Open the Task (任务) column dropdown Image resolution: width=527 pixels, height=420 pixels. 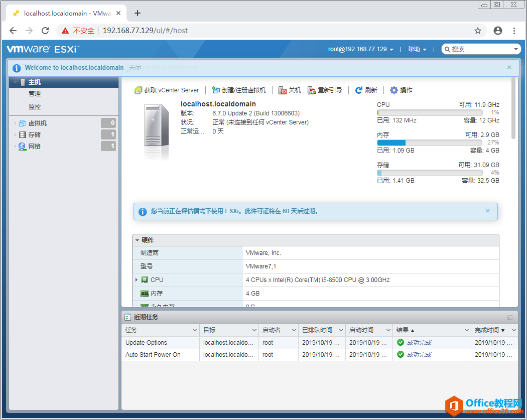(x=195, y=330)
